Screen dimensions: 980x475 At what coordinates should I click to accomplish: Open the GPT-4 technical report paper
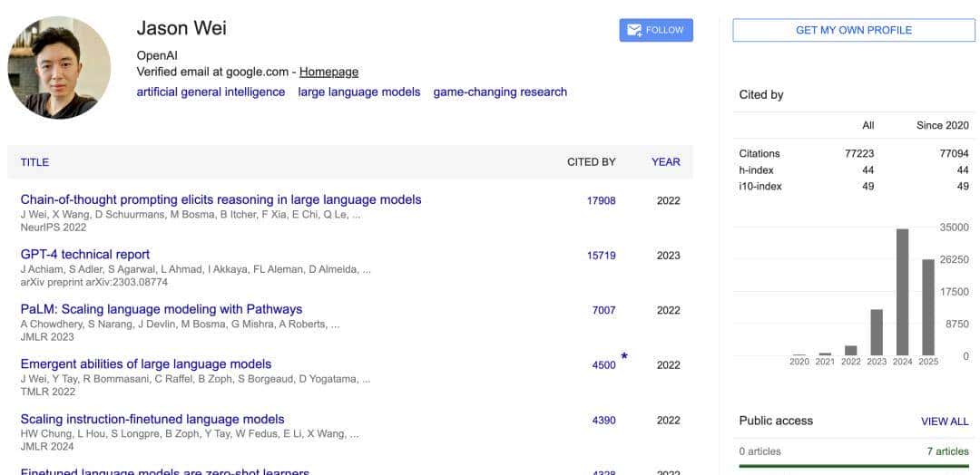coord(85,255)
